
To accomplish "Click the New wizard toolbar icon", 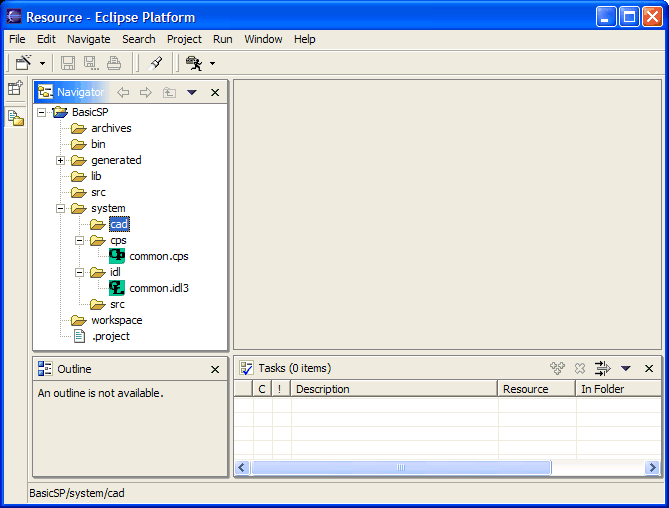I will click(21, 63).
